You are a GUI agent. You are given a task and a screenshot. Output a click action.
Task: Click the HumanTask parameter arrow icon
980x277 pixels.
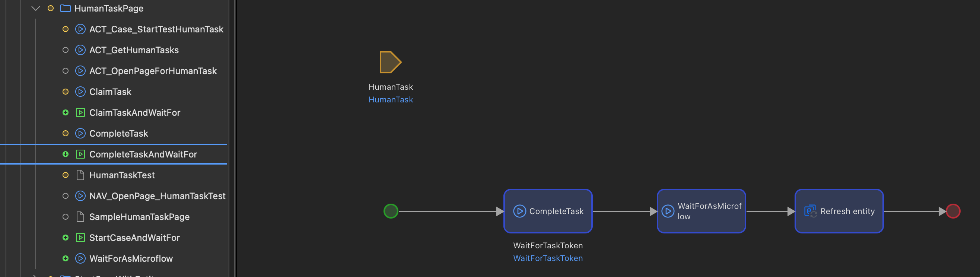[x=390, y=62]
